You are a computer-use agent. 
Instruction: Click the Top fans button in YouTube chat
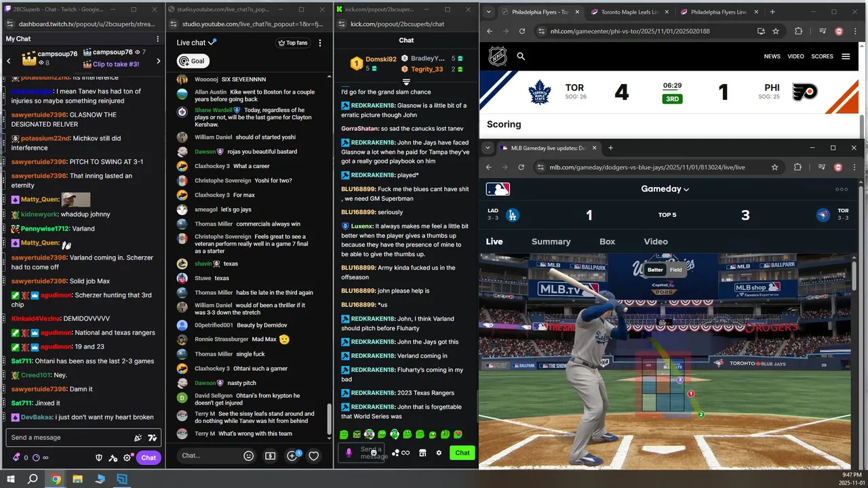coord(293,43)
